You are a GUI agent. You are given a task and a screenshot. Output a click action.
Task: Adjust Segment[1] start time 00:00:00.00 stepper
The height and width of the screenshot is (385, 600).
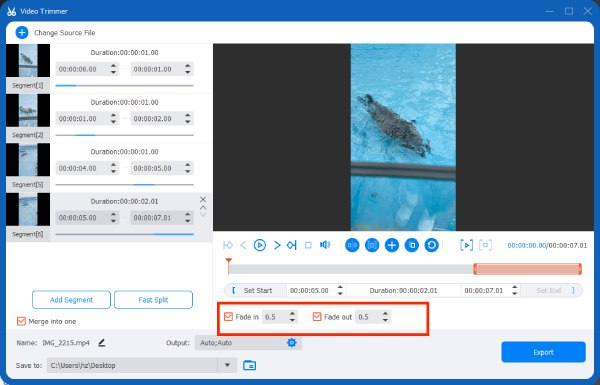click(x=113, y=69)
